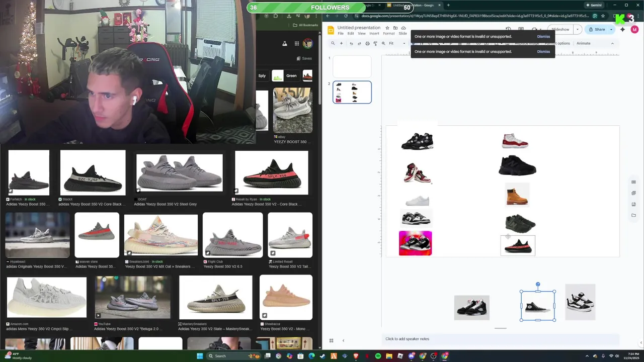Open Spotify from the taskbar
Image resolution: width=644 pixels, height=362 pixels.
[x=378, y=356]
